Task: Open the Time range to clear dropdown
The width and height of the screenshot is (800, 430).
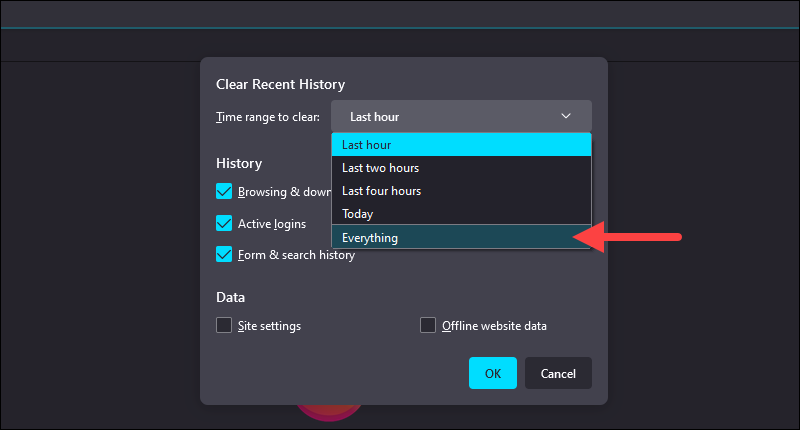Action: pyautogui.click(x=461, y=116)
